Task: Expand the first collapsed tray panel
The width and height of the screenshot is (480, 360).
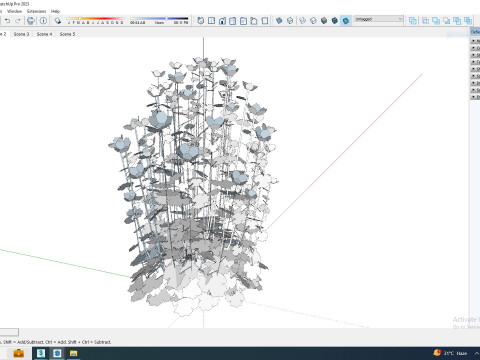Action: pyautogui.click(x=474, y=41)
